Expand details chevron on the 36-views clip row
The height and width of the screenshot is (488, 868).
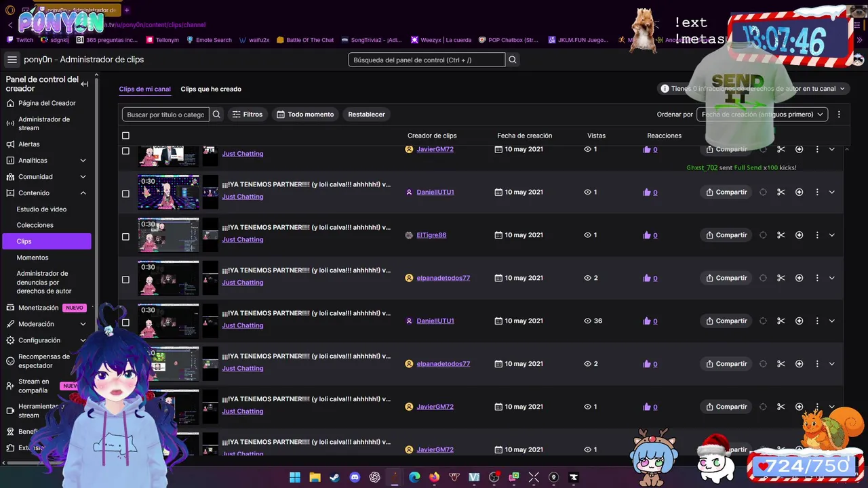(x=832, y=321)
